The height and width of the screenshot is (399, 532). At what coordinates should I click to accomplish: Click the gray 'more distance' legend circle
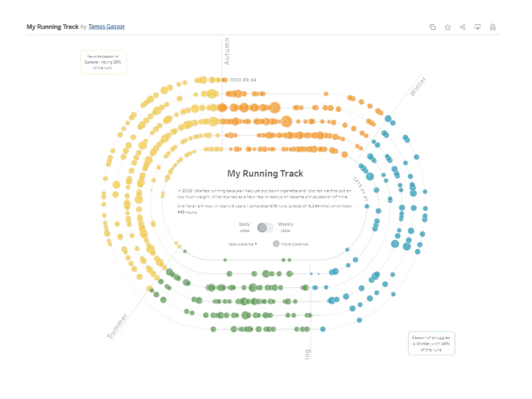276,244
